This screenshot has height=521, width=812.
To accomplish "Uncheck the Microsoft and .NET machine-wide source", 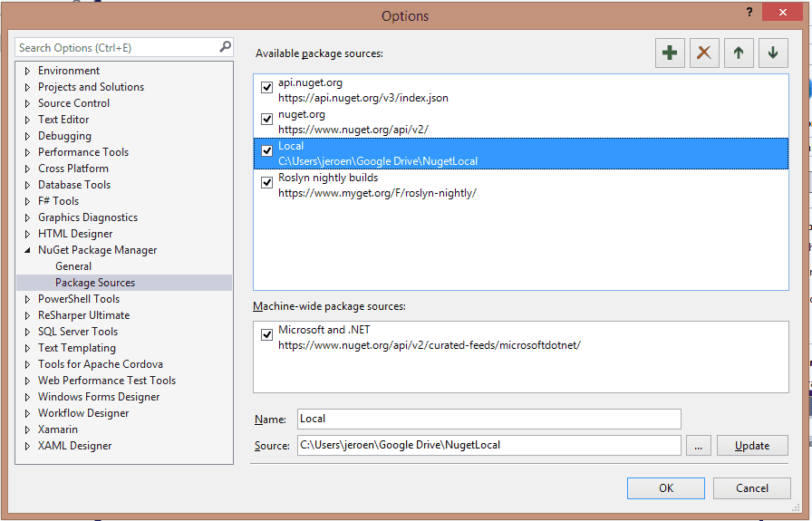I will [266, 334].
